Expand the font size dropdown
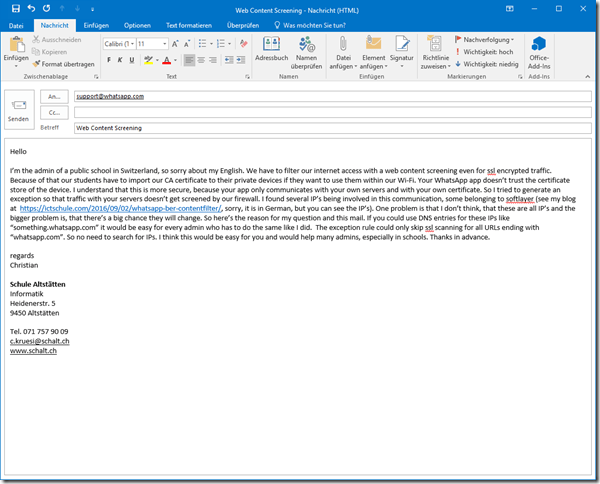600x484 pixels. (166, 44)
